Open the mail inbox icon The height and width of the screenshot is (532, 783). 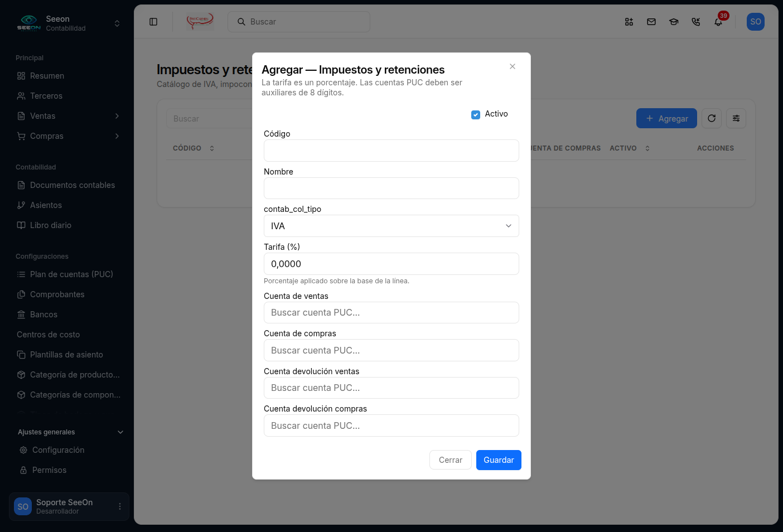pos(651,22)
